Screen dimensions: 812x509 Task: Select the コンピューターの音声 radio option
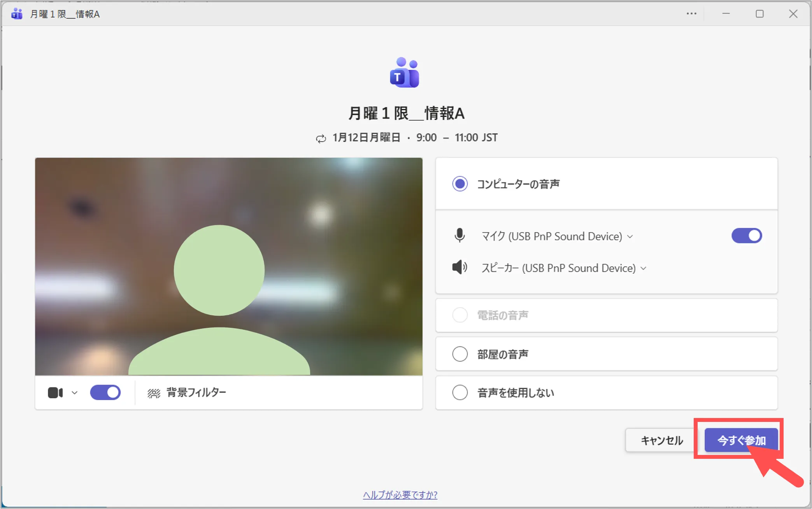[x=460, y=184]
